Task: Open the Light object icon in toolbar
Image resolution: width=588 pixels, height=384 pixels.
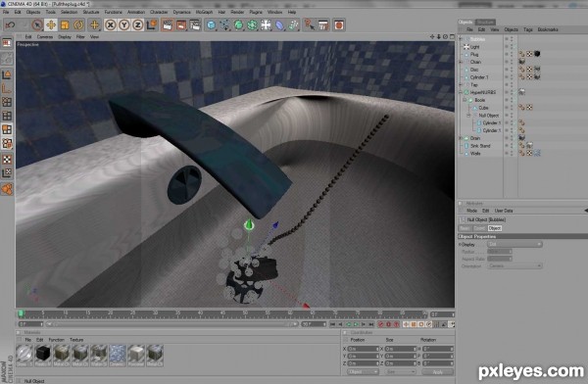Action: click(310, 25)
